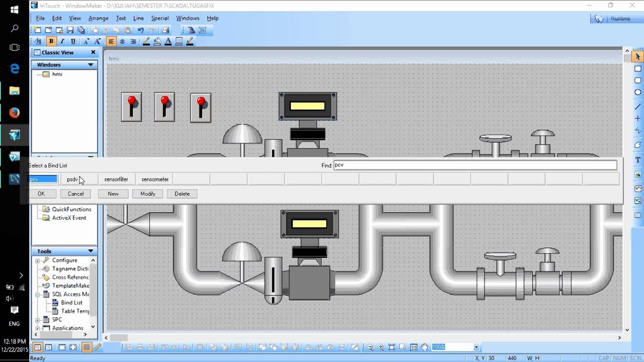The image size is (644, 362).
Task: Select the Selector arrow tool
Action: [638, 57]
